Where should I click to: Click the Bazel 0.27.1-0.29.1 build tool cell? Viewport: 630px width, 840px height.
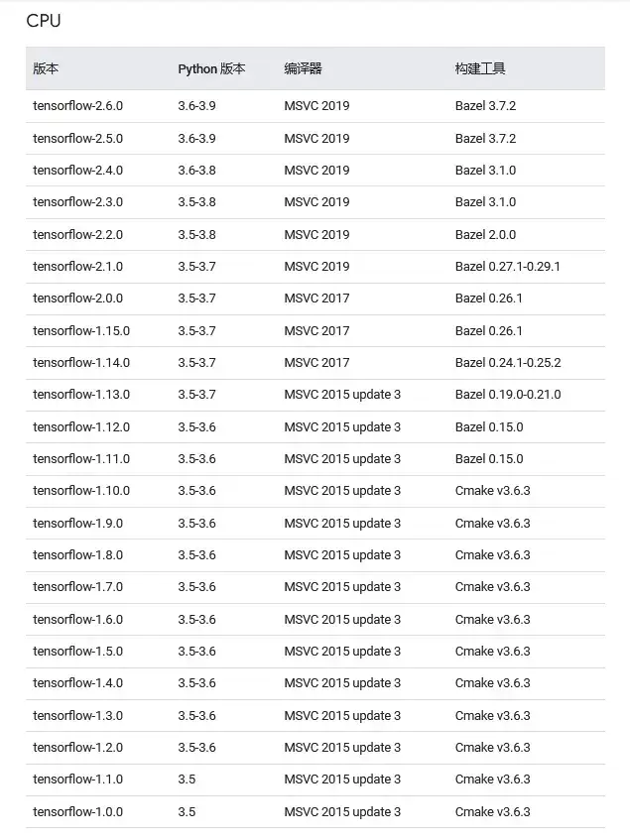coord(507,267)
